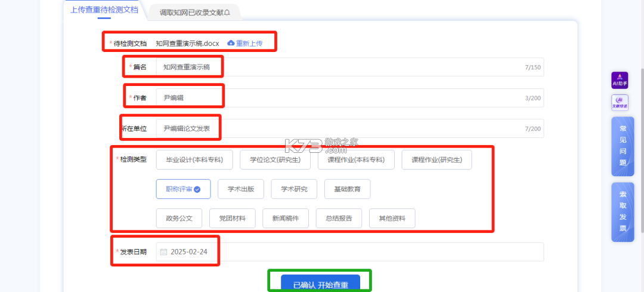This screenshot has height=292, width=644.
Task: Click the 7/150 character counter
Action: [x=532, y=67]
